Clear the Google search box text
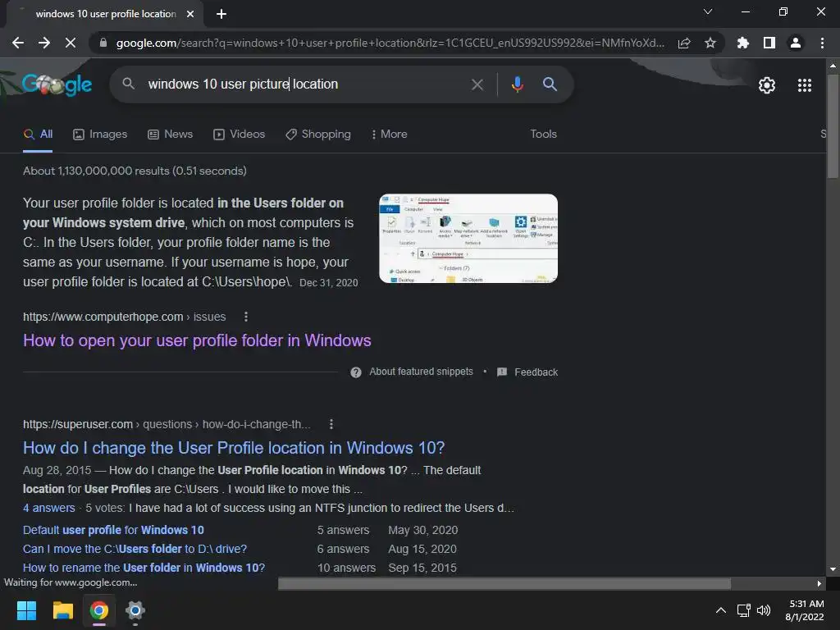 (x=477, y=84)
